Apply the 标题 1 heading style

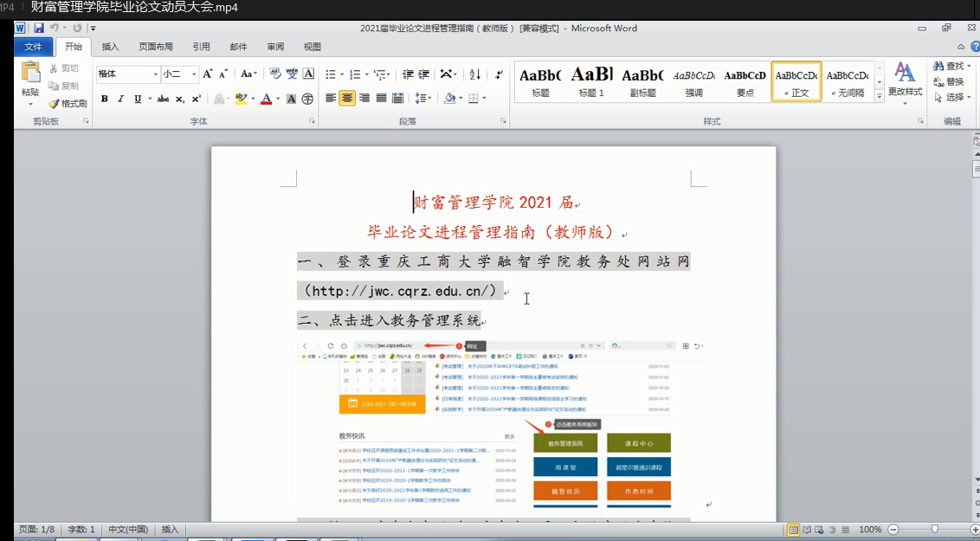click(591, 82)
